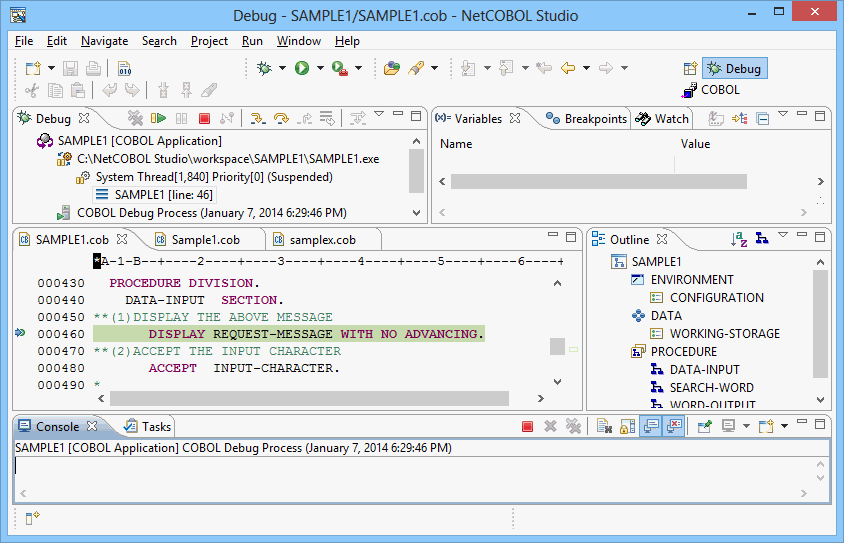Toggle Show Type Names in Variables view
Image resolution: width=844 pixels, height=543 pixels.
point(715,118)
